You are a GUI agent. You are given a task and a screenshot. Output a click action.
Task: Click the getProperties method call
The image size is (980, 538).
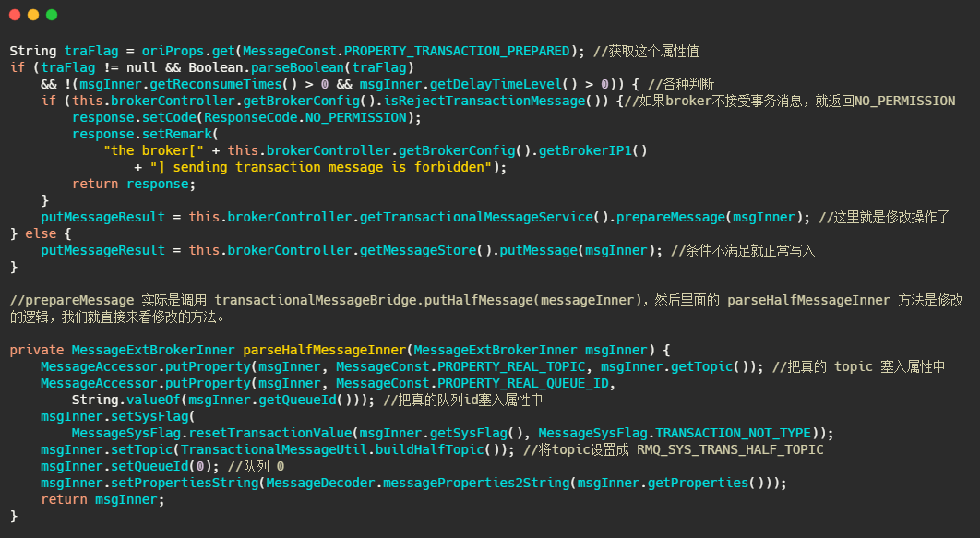[x=699, y=483]
